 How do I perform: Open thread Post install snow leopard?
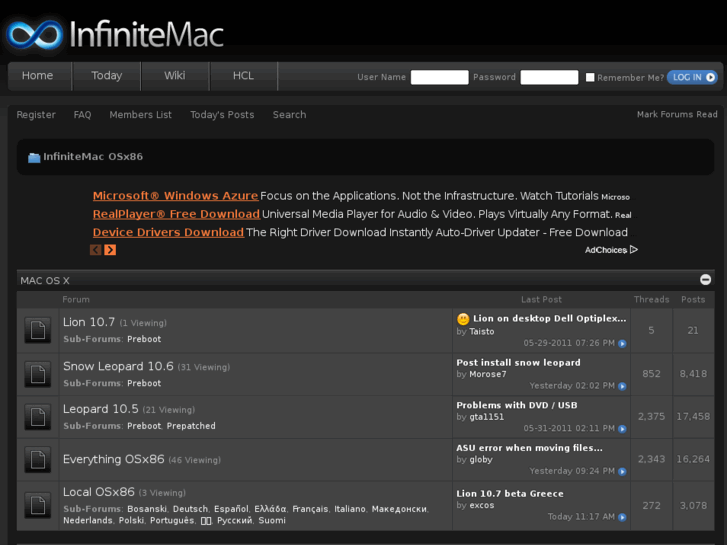coord(518,363)
